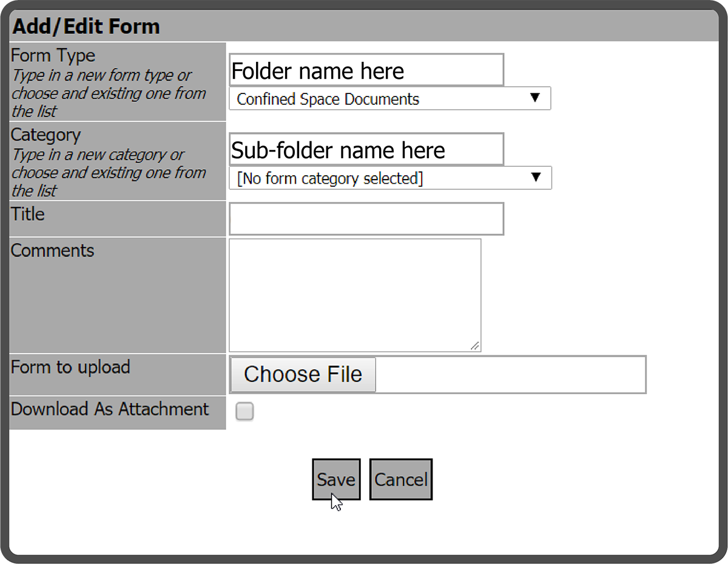Toggle the Download As Attachment checkbox

[x=244, y=412]
